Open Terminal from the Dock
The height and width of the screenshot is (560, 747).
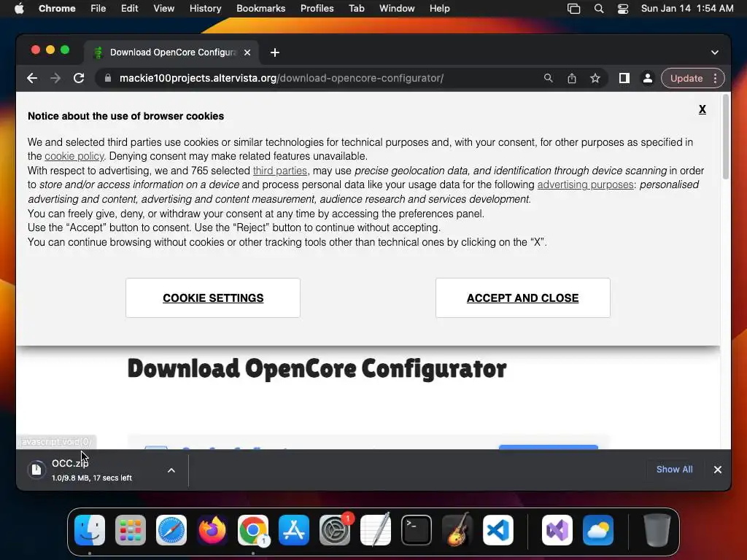click(x=417, y=530)
